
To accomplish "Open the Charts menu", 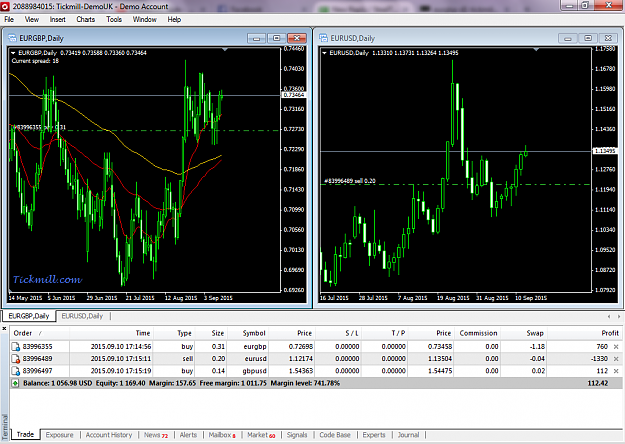I will click(86, 19).
